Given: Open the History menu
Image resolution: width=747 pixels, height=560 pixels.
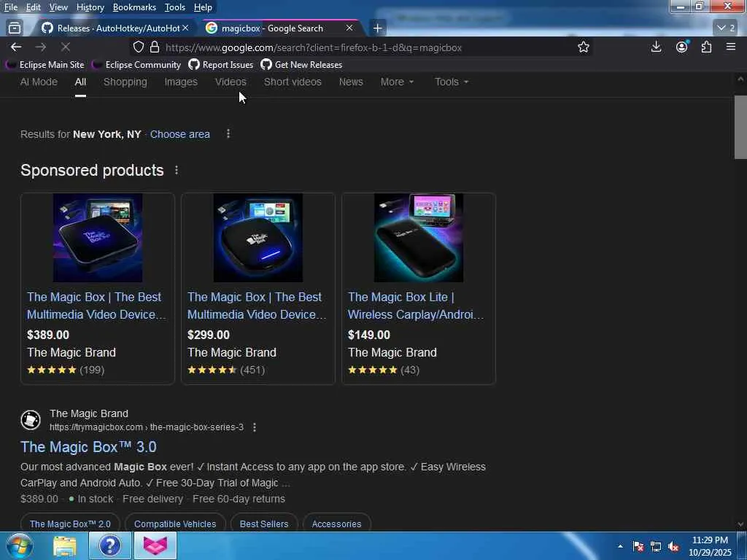Looking at the screenshot, I should [x=90, y=7].
